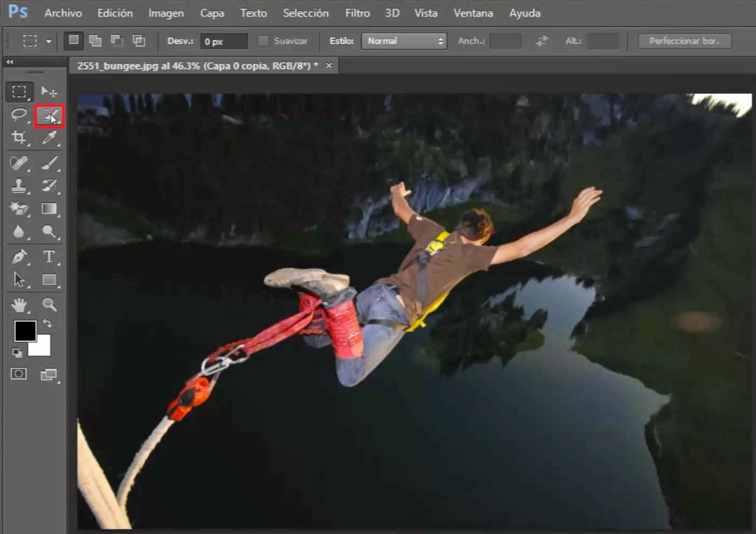Open the Archivo menu
The height and width of the screenshot is (534, 756).
(63, 13)
